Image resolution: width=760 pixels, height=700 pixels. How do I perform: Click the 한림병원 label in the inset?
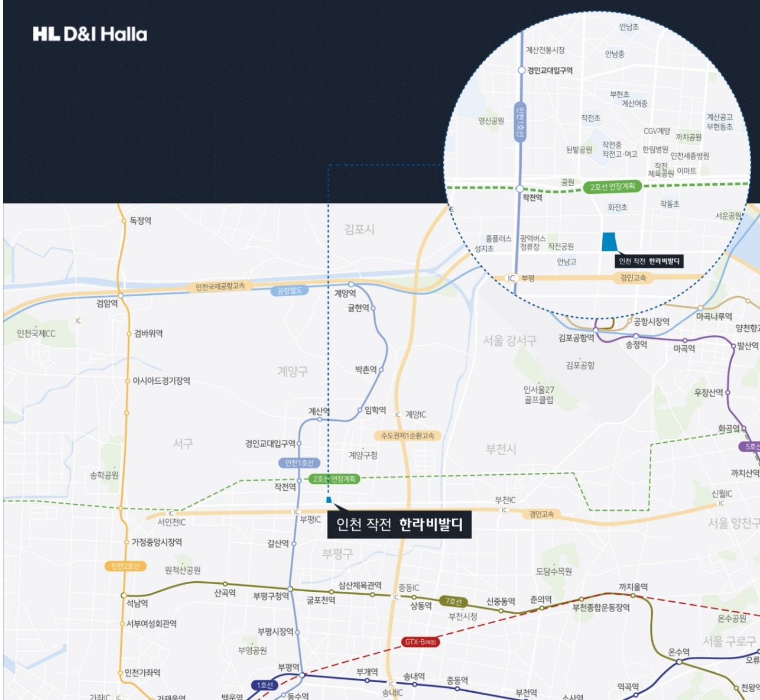pyautogui.click(x=655, y=150)
